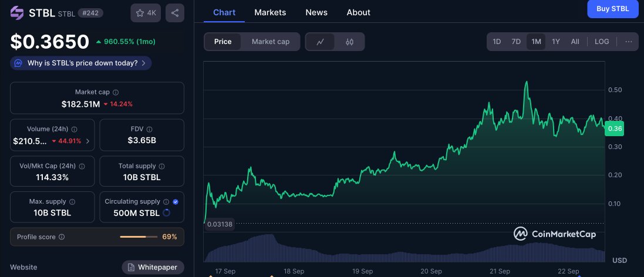
Task: Click the Website label
Action: tap(23, 267)
